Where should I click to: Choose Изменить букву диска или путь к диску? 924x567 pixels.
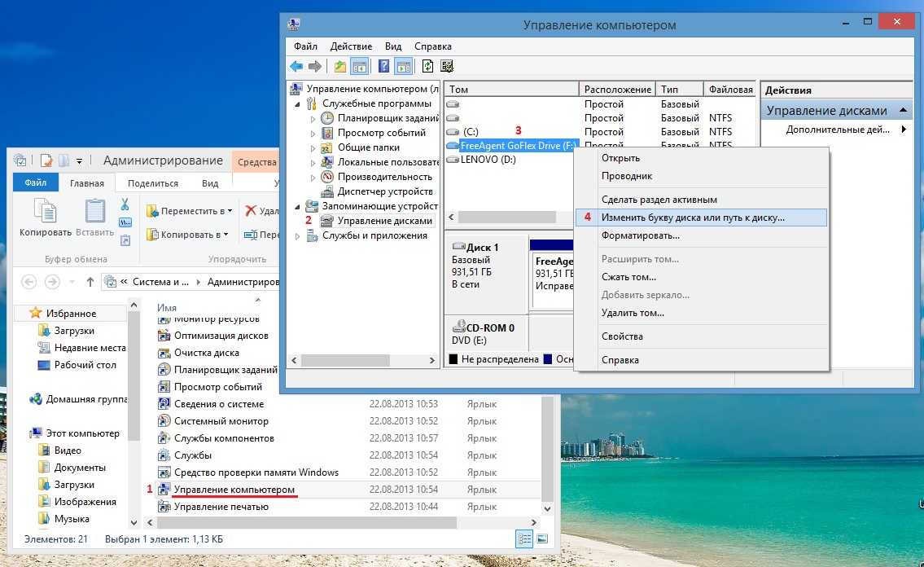pyautogui.click(x=692, y=218)
